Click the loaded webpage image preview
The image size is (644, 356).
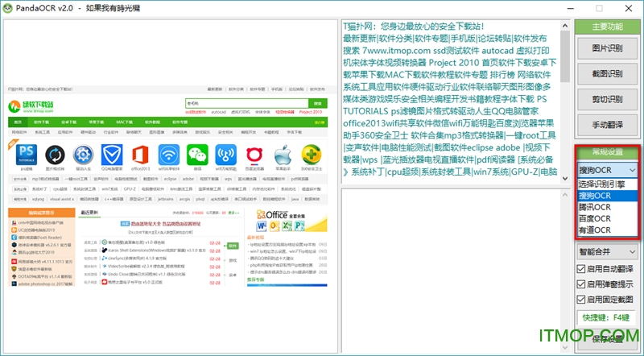click(x=167, y=186)
